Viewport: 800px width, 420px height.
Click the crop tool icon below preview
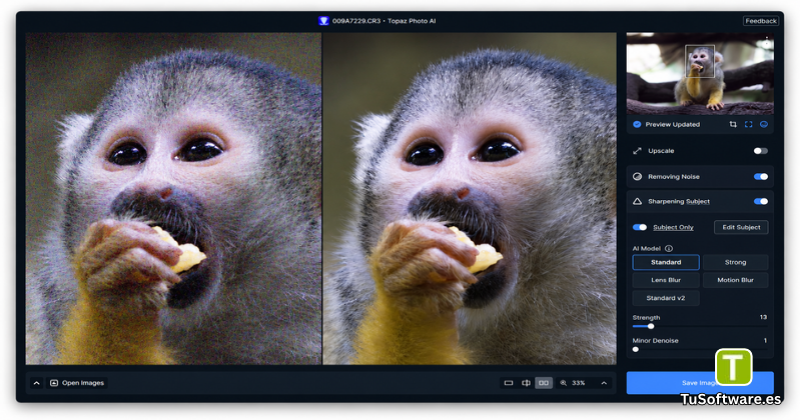(733, 125)
